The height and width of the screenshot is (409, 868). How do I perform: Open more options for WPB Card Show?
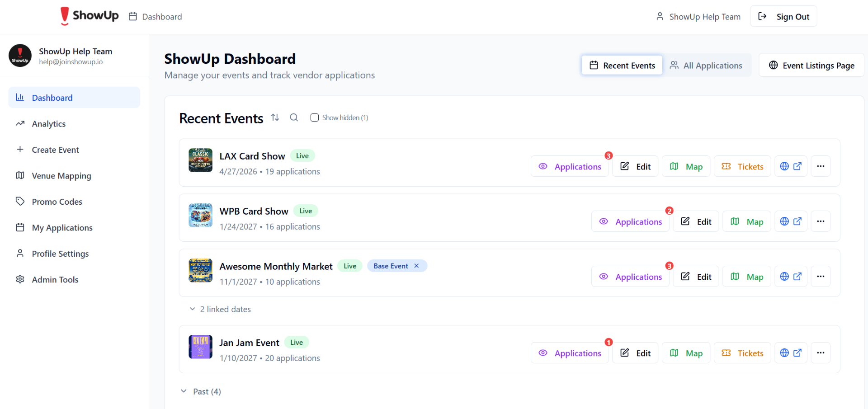821,221
